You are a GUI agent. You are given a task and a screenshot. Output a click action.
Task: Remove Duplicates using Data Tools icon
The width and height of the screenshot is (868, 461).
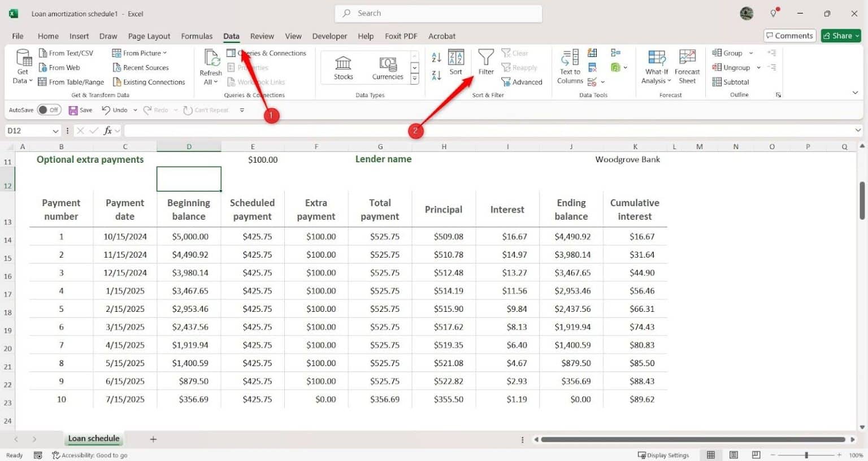(592, 67)
